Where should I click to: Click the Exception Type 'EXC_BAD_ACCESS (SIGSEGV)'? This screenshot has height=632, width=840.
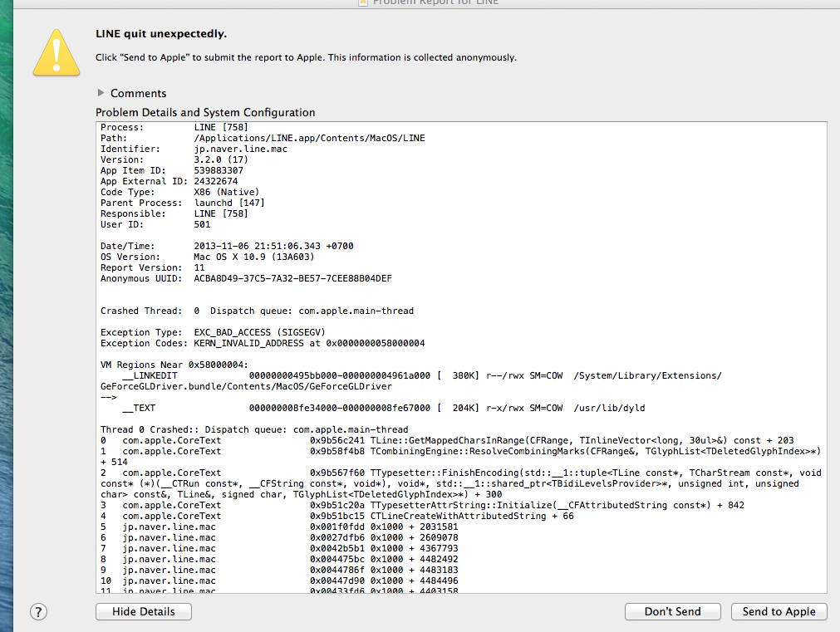259,332
